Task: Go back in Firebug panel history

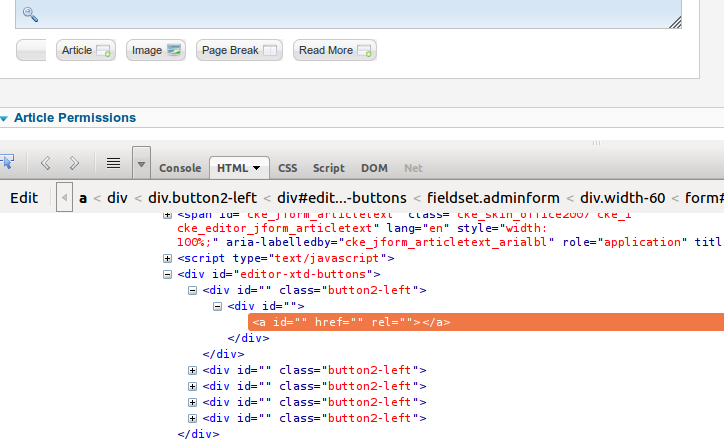Action: [x=45, y=163]
